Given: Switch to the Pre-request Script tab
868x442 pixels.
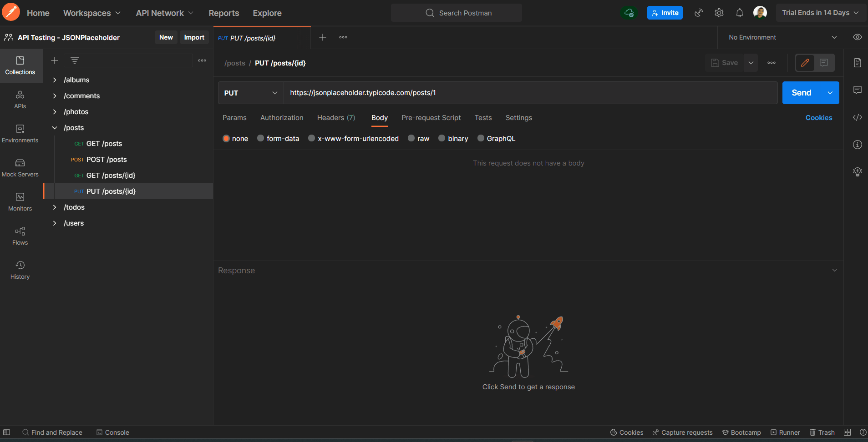Looking at the screenshot, I should point(431,118).
